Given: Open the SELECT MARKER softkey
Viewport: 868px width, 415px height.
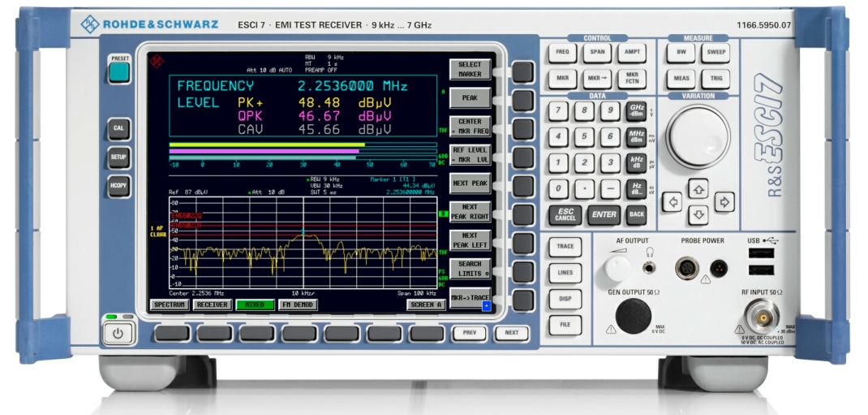Looking at the screenshot, I should tap(470, 69).
